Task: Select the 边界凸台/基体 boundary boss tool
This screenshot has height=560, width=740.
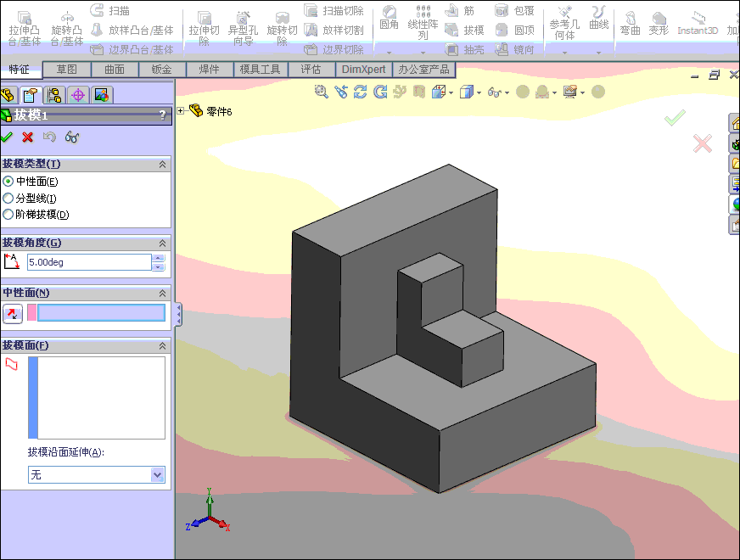Action: [x=132, y=49]
